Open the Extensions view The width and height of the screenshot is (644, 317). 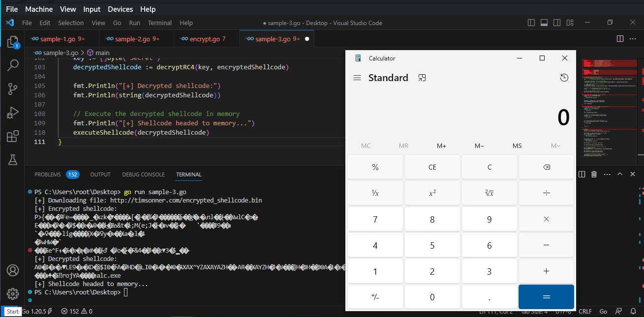tap(13, 136)
